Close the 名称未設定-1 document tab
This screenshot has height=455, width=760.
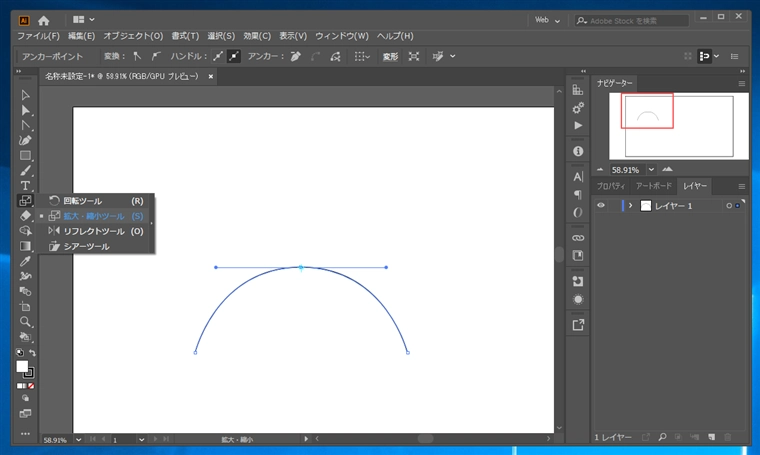point(210,77)
